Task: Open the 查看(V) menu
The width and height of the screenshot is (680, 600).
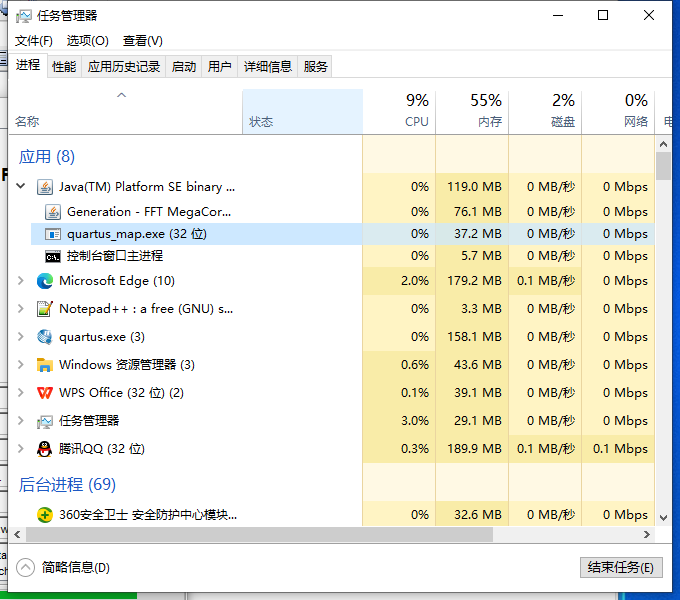Action: click(143, 41)
